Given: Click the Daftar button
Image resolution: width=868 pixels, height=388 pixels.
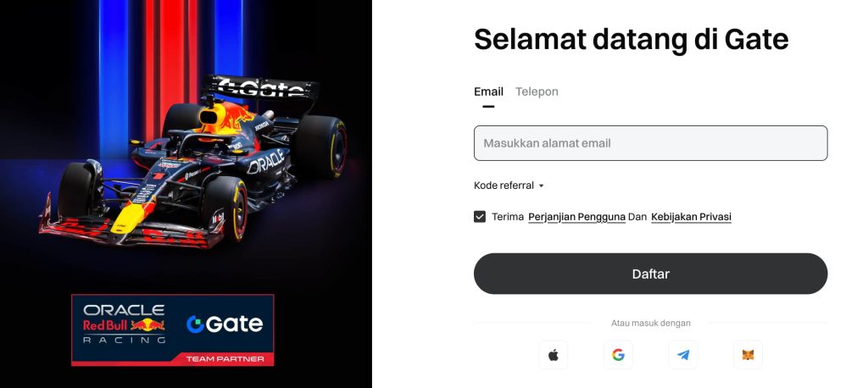Looking at the screenshot, I should pyautogui.click(x=650, y=274).
